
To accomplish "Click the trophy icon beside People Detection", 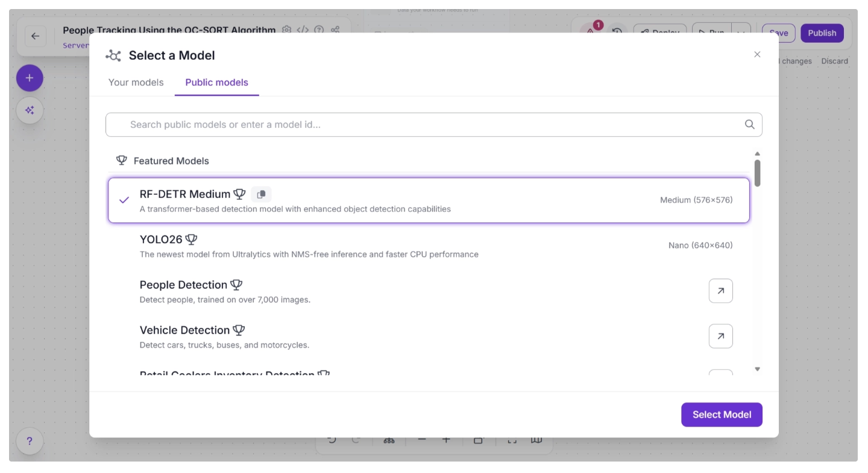I will [x=236, y=285].
